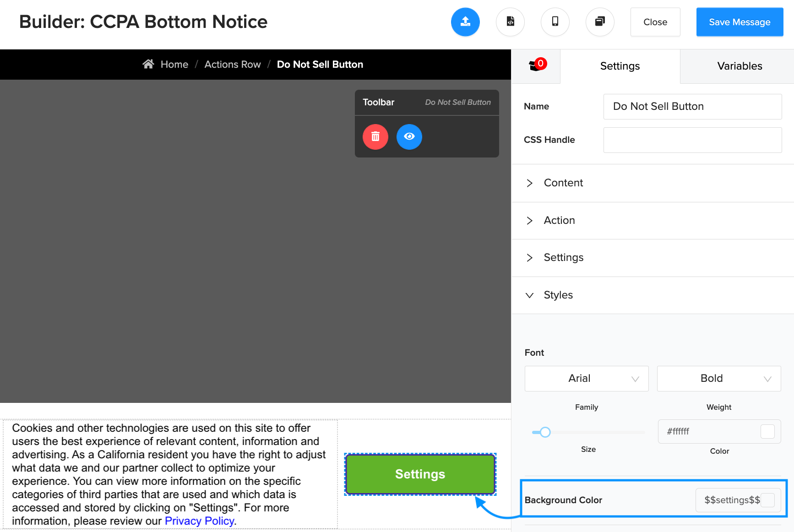Open the code view icon
The height and width of the screenshot is (532, 794).
(x=510, y=22)
